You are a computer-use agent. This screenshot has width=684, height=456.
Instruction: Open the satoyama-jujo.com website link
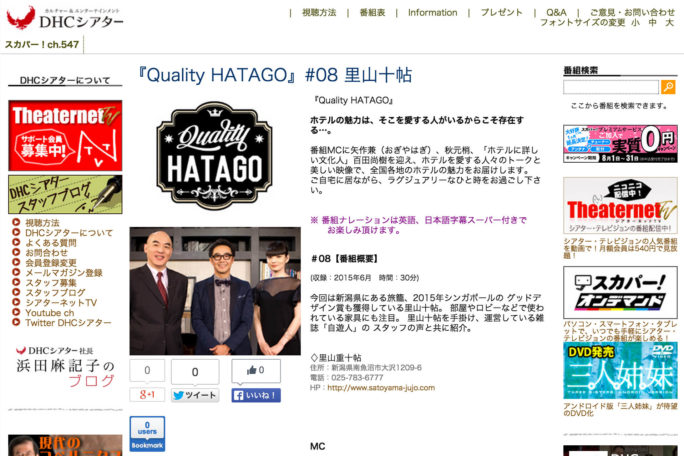coord(381,387)
